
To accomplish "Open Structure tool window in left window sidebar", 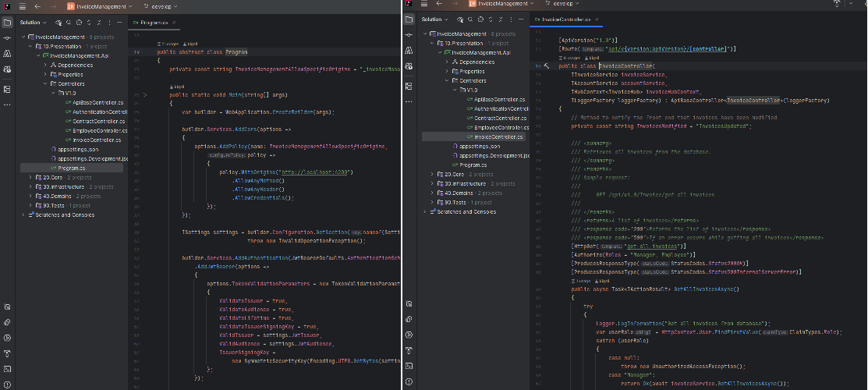I will pyautogui.click(x=7, y=89).
